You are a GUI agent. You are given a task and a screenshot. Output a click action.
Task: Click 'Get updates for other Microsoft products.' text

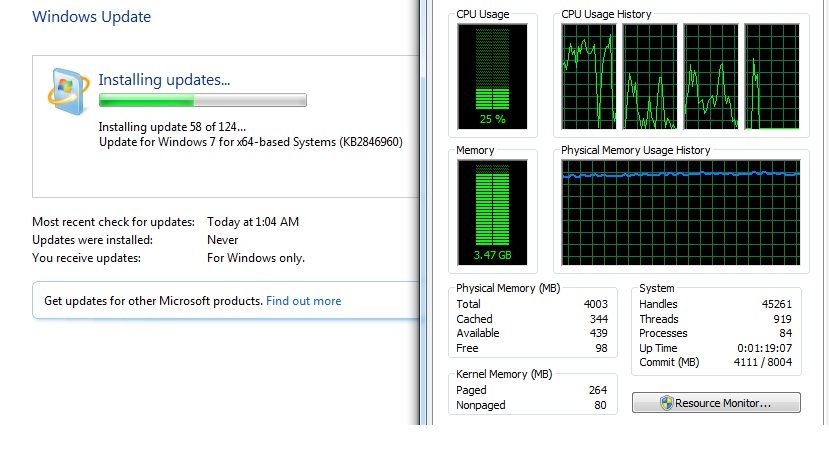tap(153, 301)
